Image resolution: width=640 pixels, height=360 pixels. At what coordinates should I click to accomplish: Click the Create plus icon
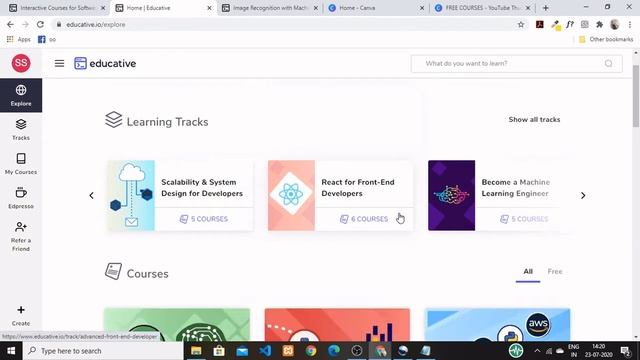coord(21,310)
